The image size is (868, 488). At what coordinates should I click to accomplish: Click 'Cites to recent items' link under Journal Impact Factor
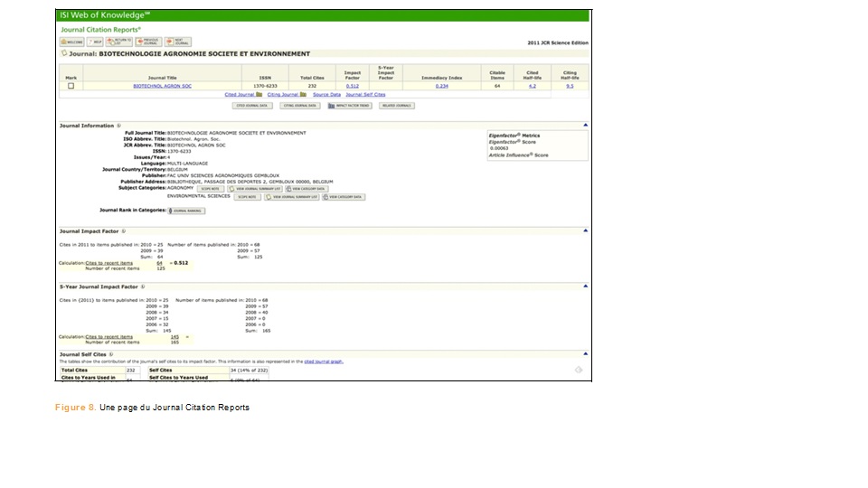pos(109,263)
